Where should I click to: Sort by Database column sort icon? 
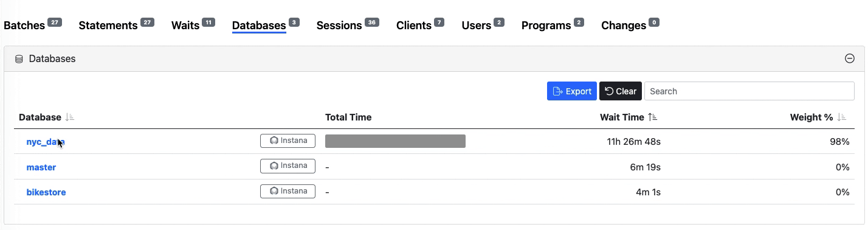click(70, 117)
